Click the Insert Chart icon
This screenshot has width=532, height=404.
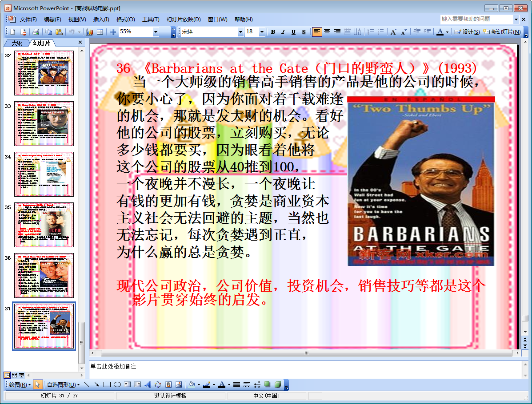tap(90, 32)
